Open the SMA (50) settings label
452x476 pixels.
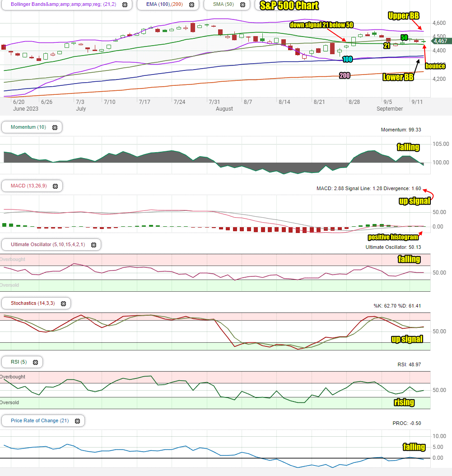pos(224,4)
